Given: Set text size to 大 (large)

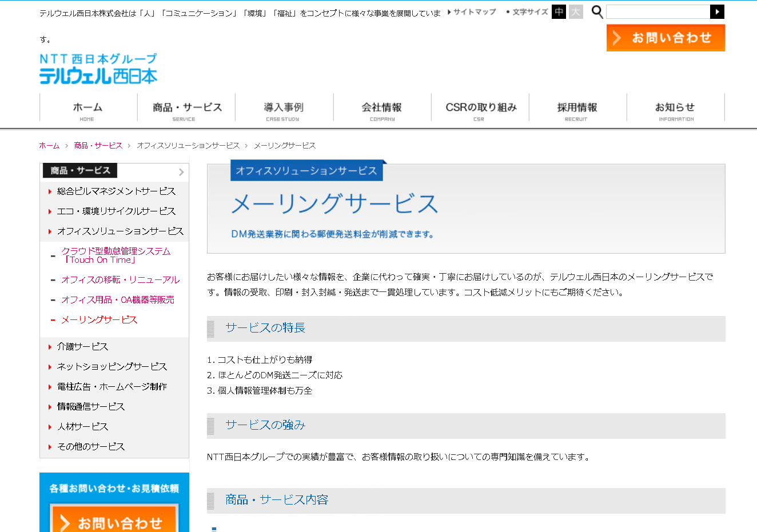Looking at the screenshot, I should point(576,12).
